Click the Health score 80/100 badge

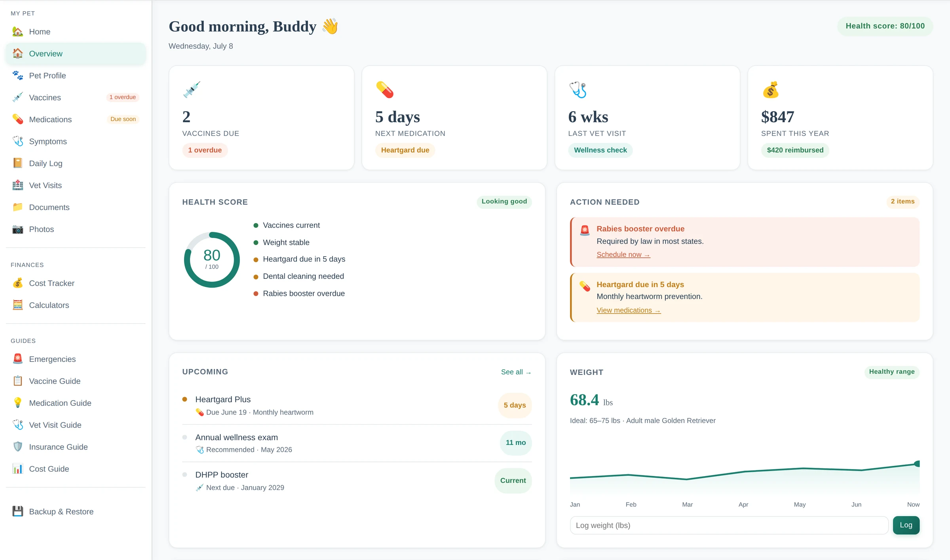pos(885,26)
